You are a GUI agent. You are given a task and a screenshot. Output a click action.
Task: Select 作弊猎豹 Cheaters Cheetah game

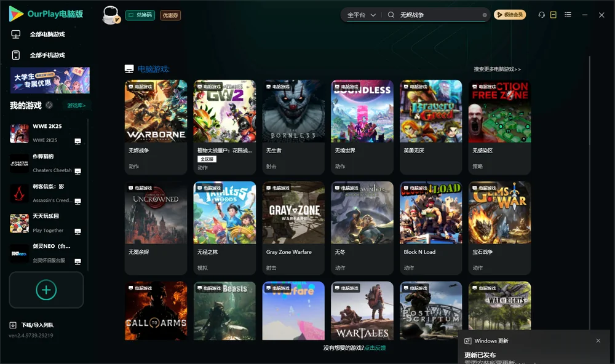coord(46,163)
